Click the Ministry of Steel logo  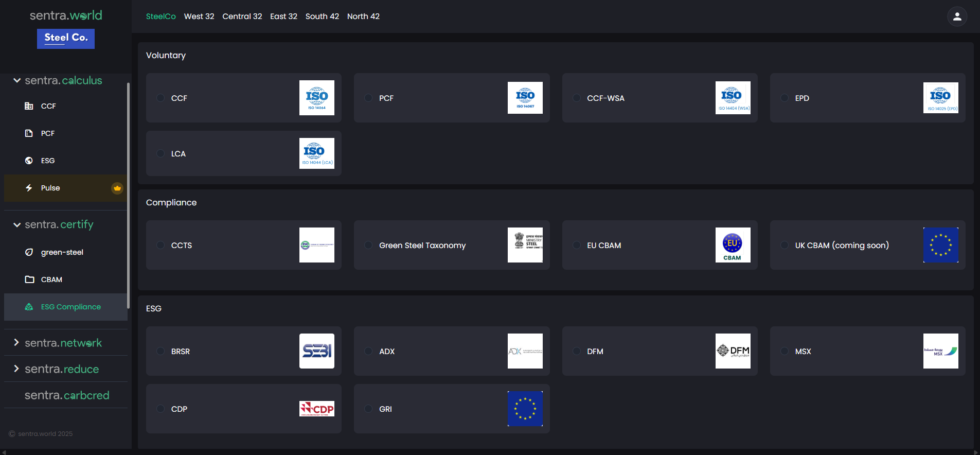click(525, 245)
